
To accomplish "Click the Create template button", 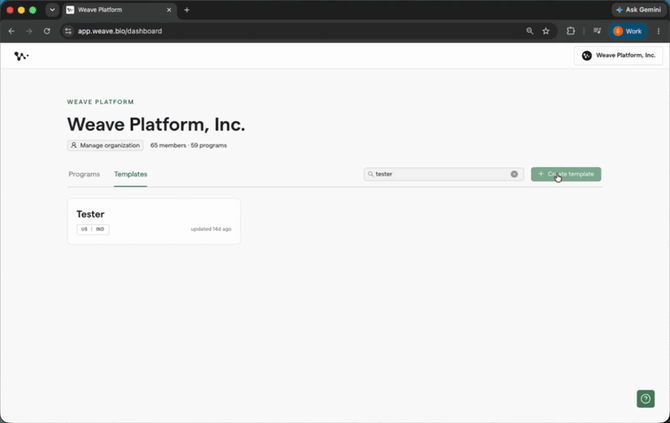I will 566,174.
